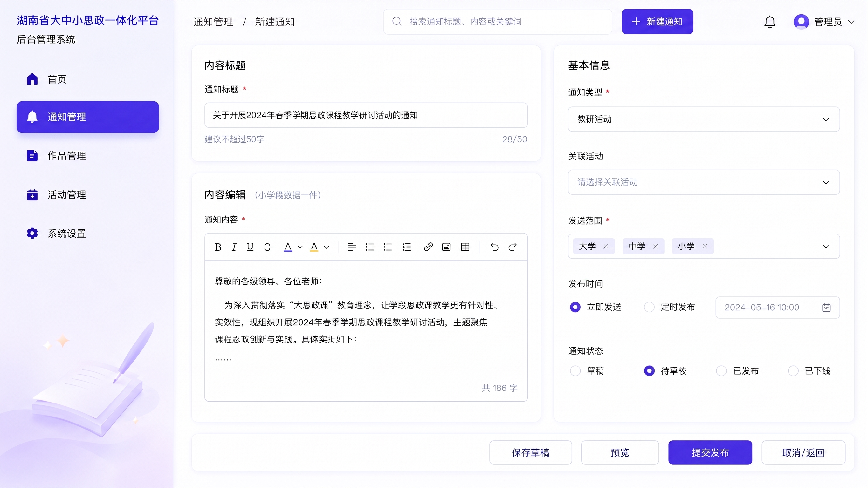The image size is (868, 488).
Task: Click 提交发布 button
Action: pyautogui.click(x=710, y=453)
